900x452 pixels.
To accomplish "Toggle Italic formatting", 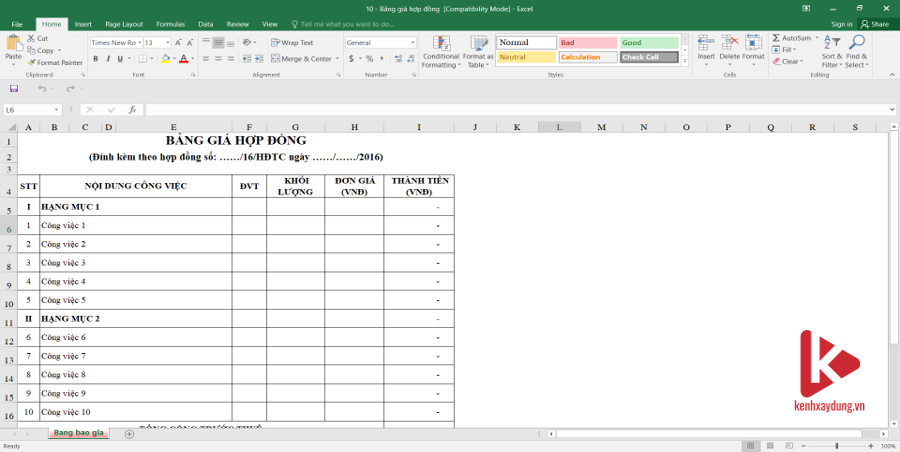I will [108, 59].
